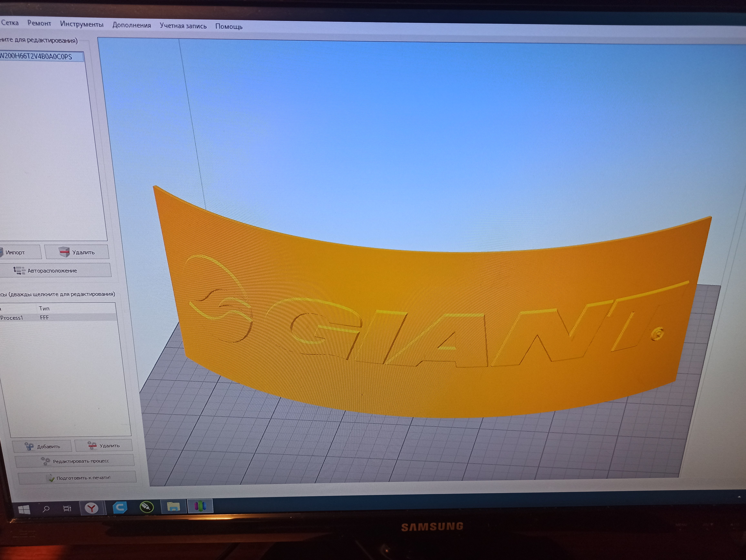Open CorelDRAW green pencil icon on taskbar
Image resolution: width=746 pixels, height=560 pixels.
click(x=147, y=507)
